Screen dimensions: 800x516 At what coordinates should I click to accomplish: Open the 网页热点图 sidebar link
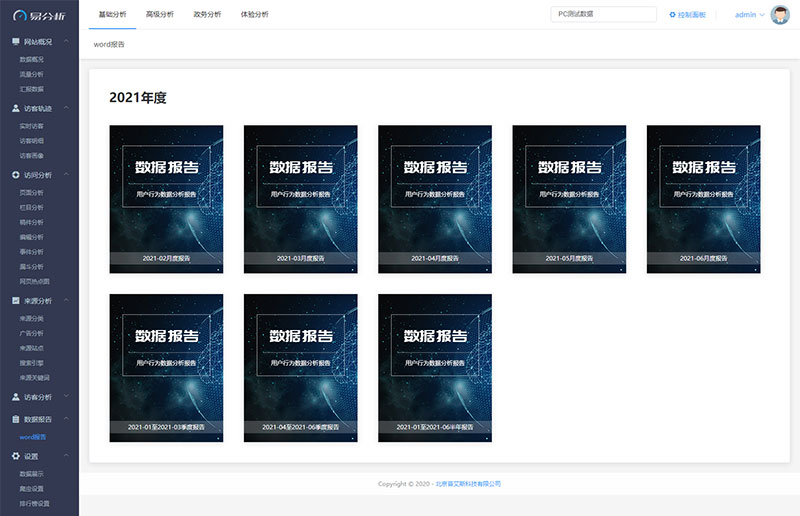click(x=33, y=281)
